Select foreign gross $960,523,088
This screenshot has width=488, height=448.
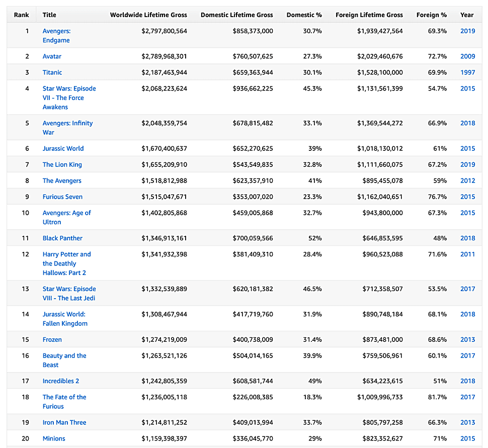(x=382, y=254)
